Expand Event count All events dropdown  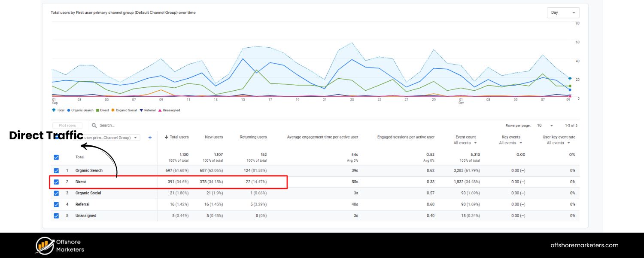[465, 143]
